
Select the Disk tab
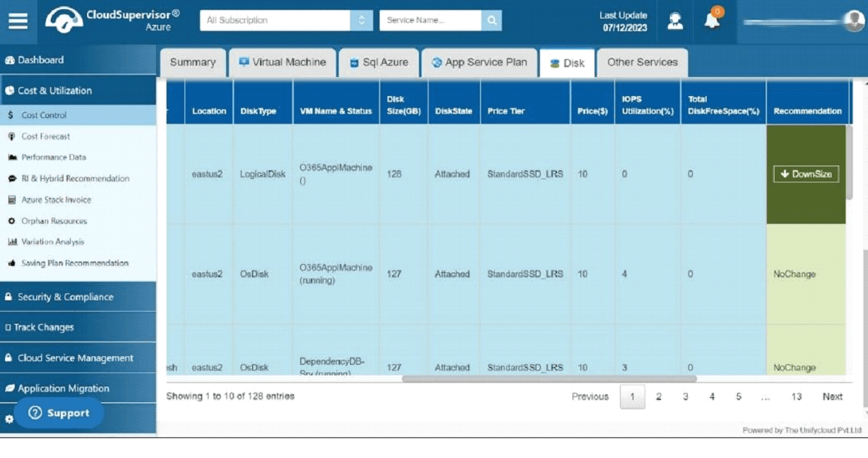click(x=568, y=63)
